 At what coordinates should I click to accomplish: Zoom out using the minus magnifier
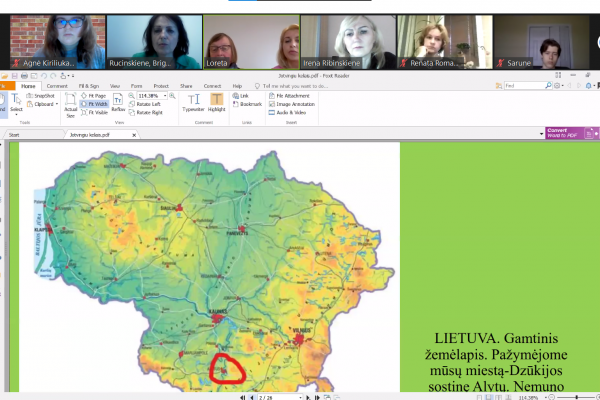131,96
